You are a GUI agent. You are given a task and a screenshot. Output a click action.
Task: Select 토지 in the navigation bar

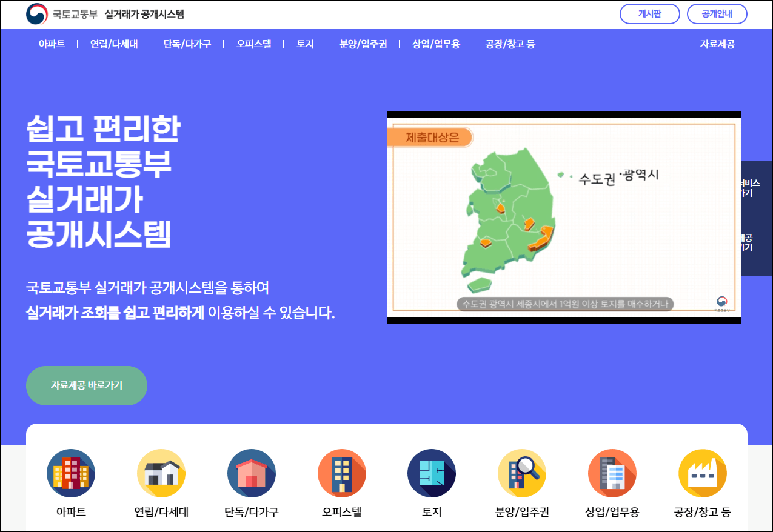coord(305,44)
